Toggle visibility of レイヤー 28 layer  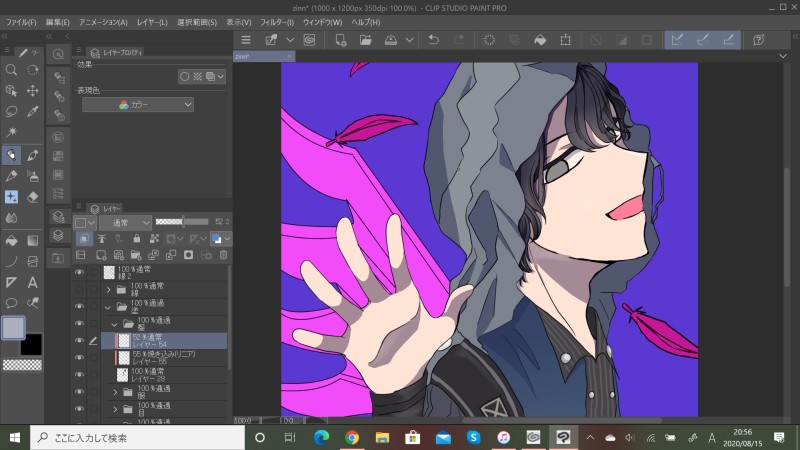(79, 375)
